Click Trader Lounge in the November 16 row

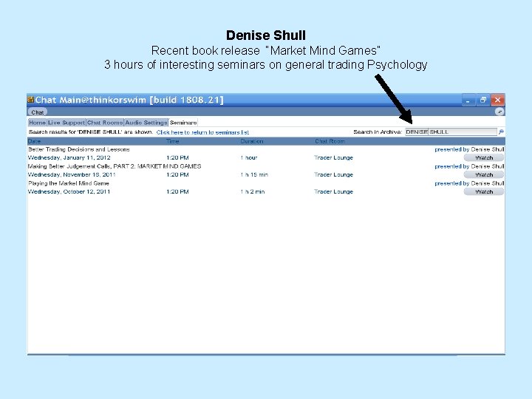(x=333, y=174)
